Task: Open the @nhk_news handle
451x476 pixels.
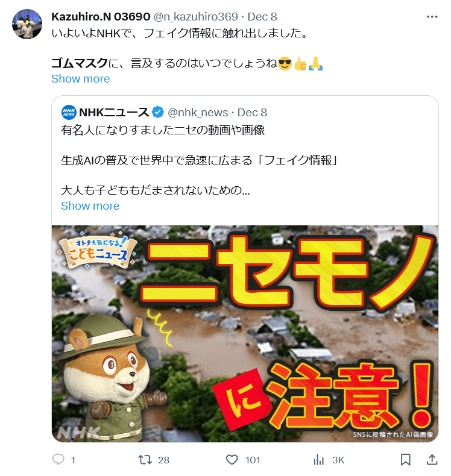Action: (198, 112)
